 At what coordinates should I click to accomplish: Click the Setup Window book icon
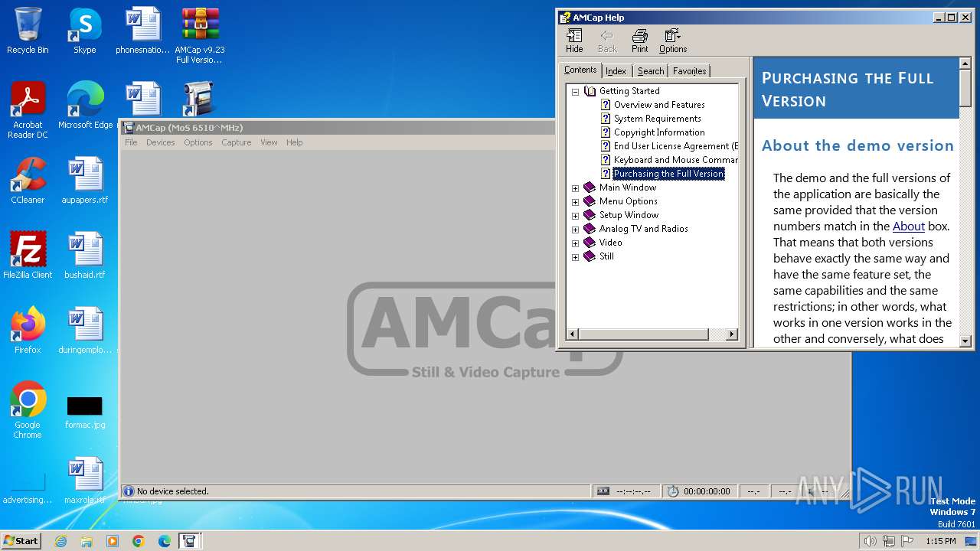pos(590,215)
